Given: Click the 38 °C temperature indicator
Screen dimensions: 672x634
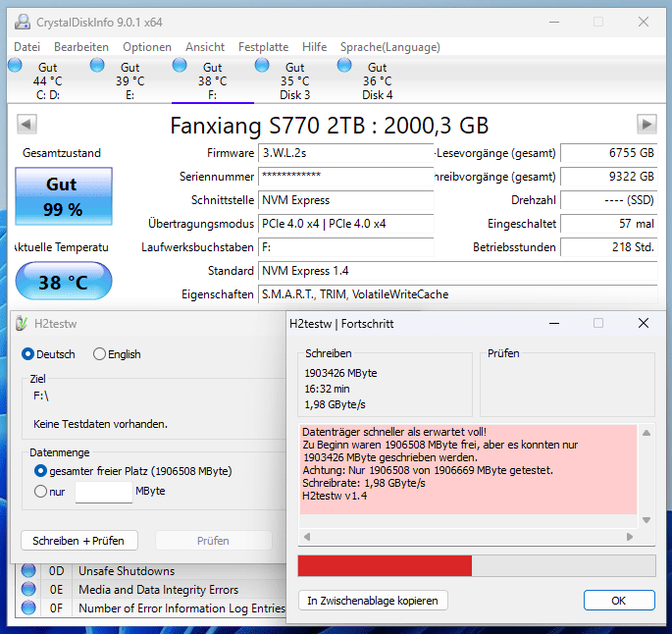Looking at the screenshot, I should (64, 282).
